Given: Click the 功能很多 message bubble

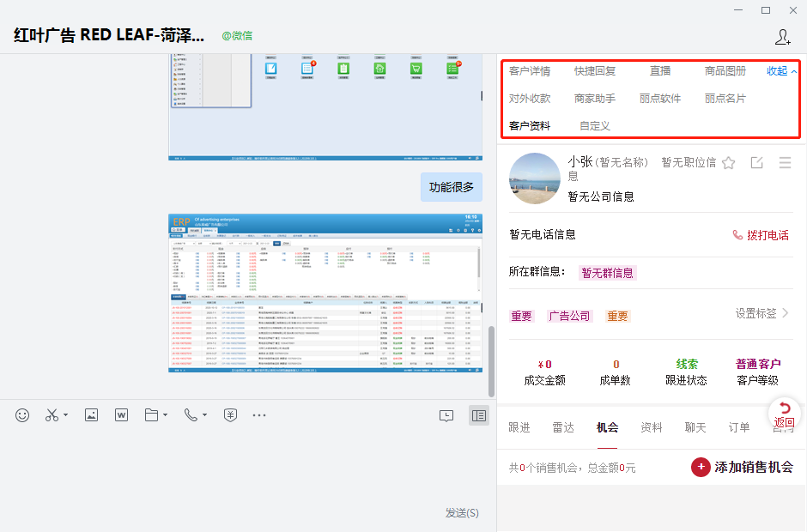Looking at the screenshot, I should pos(452,187).
